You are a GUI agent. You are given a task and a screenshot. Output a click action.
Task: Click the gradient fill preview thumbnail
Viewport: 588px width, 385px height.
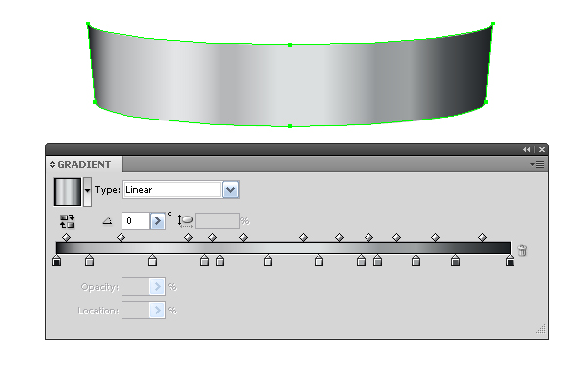[68, 192]
